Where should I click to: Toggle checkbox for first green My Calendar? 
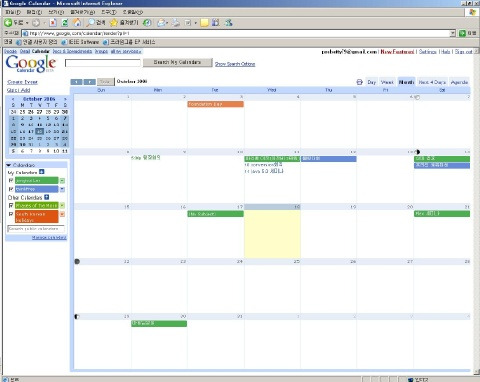[x=11, y=180]
